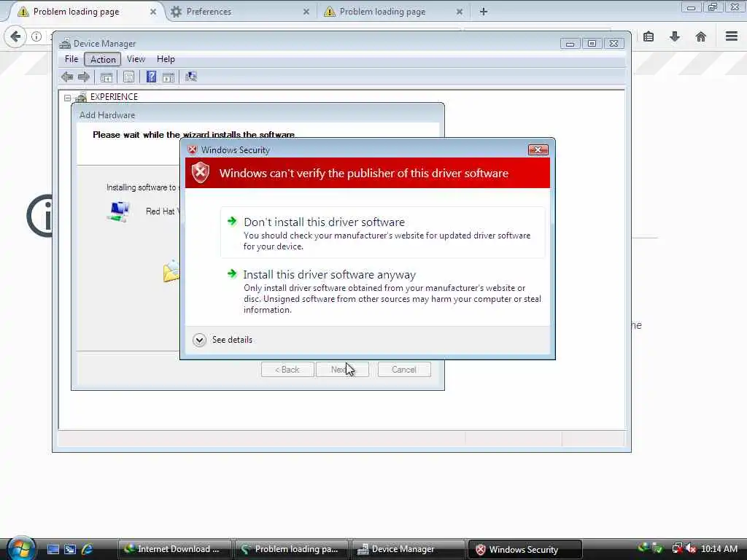Close the Windows Security dialog
Image resolution: width=747 pixels, height=560 pixels.
[538, 150]
